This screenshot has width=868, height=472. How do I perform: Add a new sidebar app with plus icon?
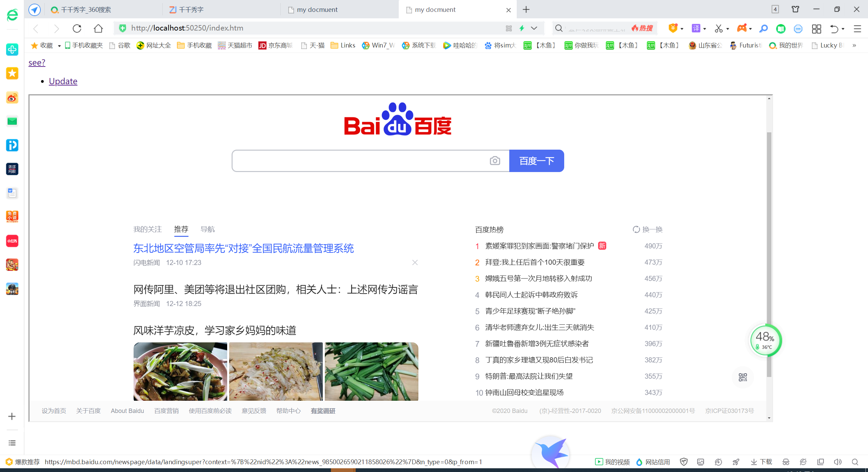pos(12,416)
